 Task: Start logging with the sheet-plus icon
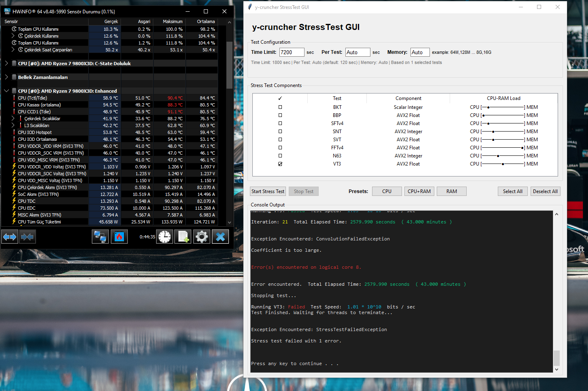click(183, 237)
